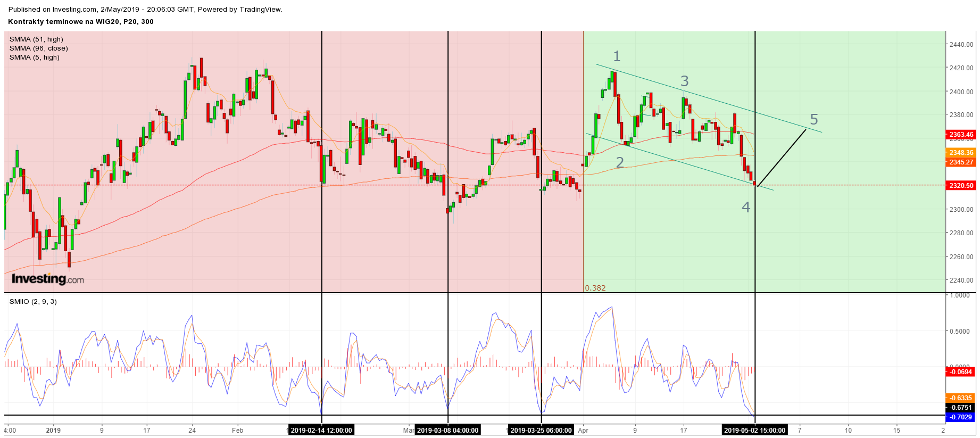Click the SMMA (51, high) indicator label
Image resolution: width=980 pixels, height=438 pixels.
(36, 39)
